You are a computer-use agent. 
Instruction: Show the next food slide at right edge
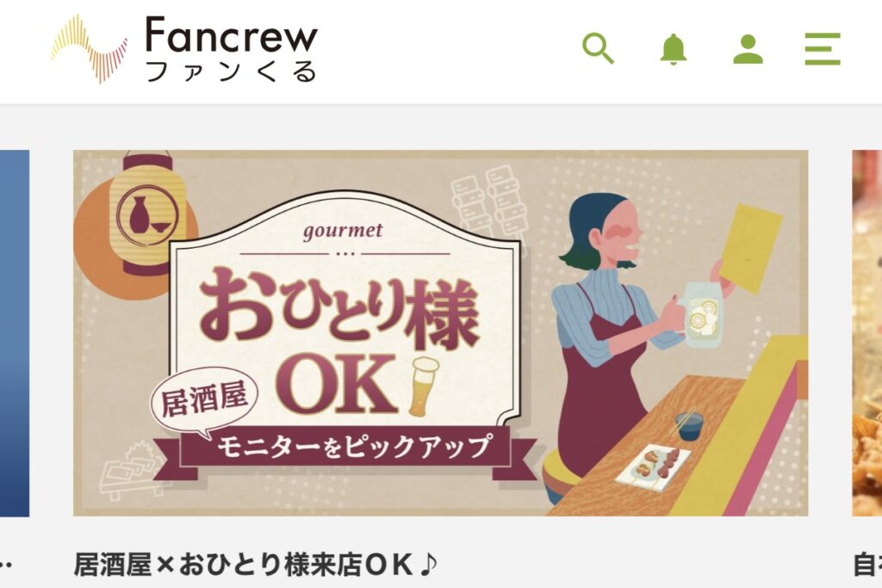pos(866,333)
